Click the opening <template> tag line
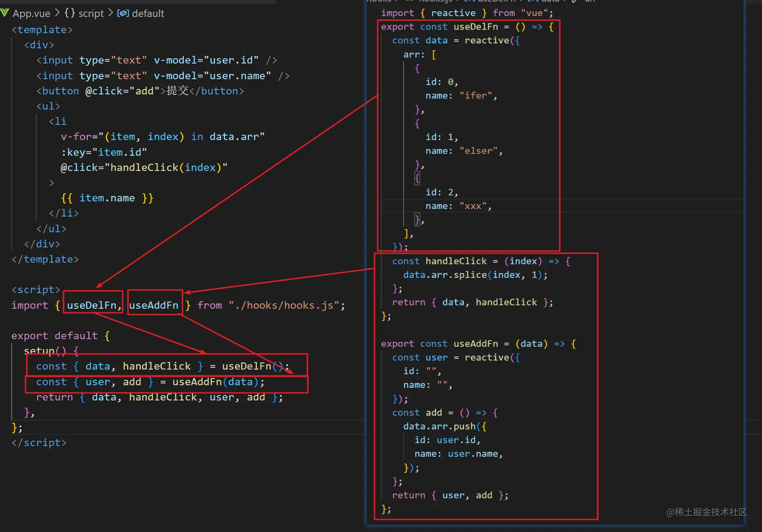The width and height of the screenshot is (762, 532). point(42,30)
